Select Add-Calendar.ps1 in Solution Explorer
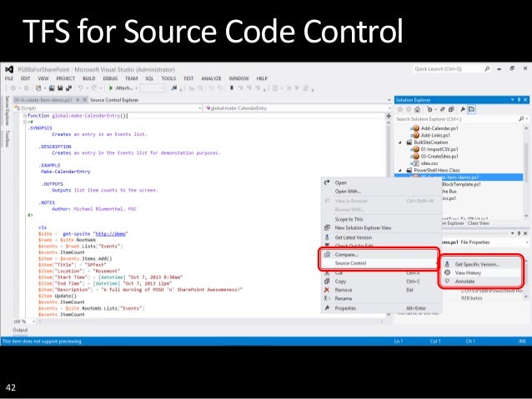Viewport: 532px width, 399px height. click(439, 128)
